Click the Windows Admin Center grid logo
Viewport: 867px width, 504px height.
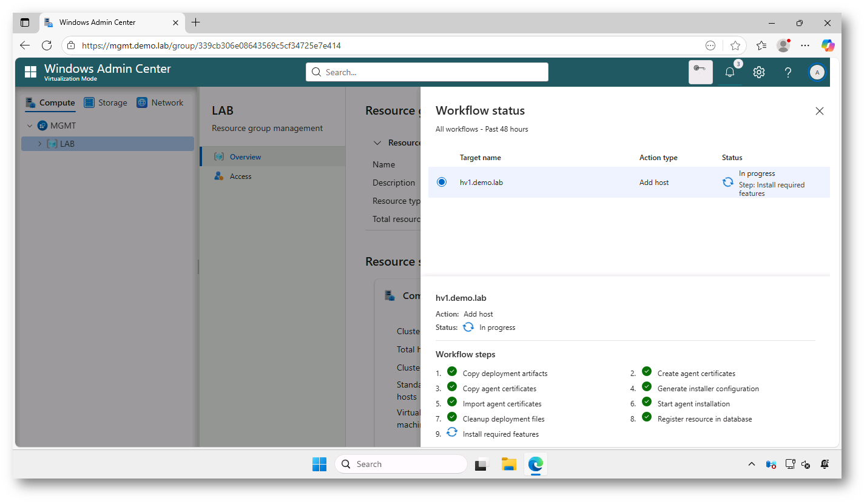tap(30, 72)
